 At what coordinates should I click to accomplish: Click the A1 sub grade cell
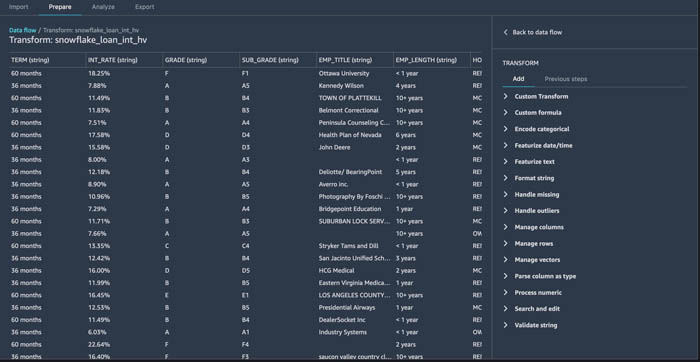245,332
